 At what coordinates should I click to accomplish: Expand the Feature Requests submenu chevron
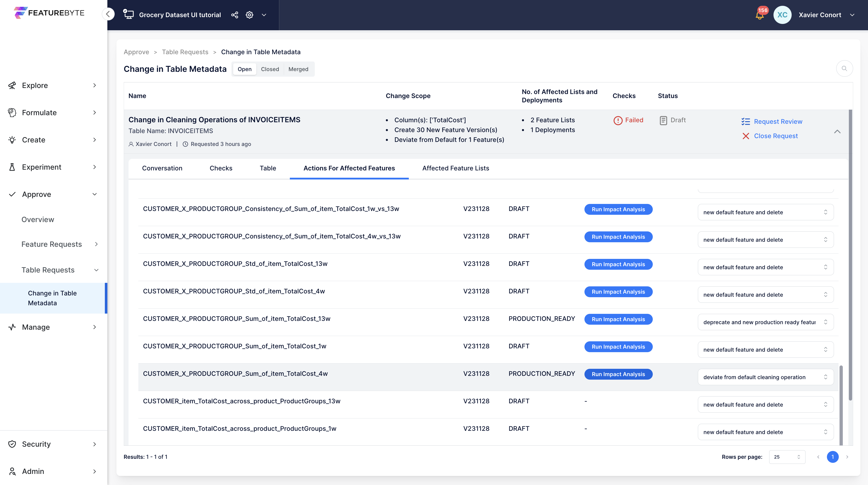tap(96, 244)
